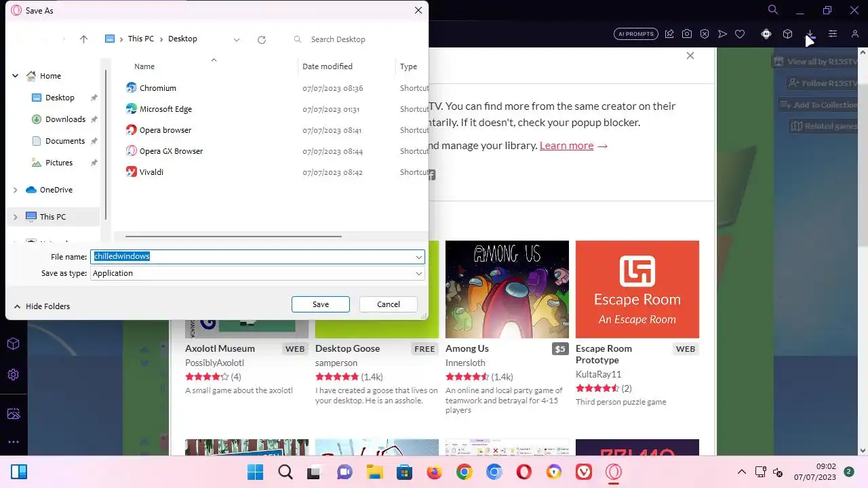Open the send paper-plane icon in Opera toolbar
This screenshot has width=868, height=488.
722,34
